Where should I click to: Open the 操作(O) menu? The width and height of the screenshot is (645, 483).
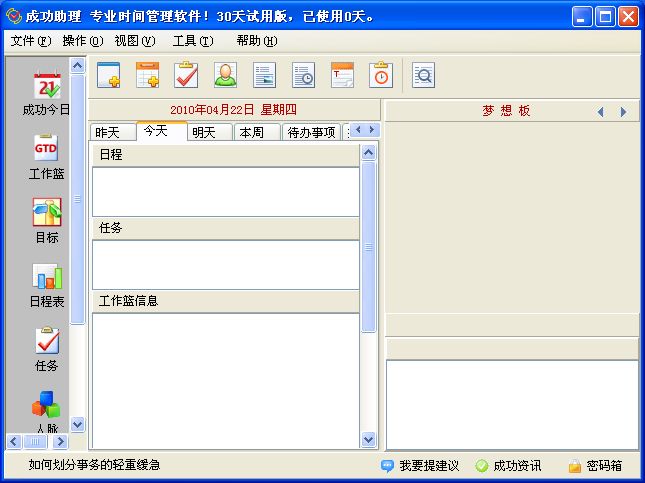coord(83,41)
